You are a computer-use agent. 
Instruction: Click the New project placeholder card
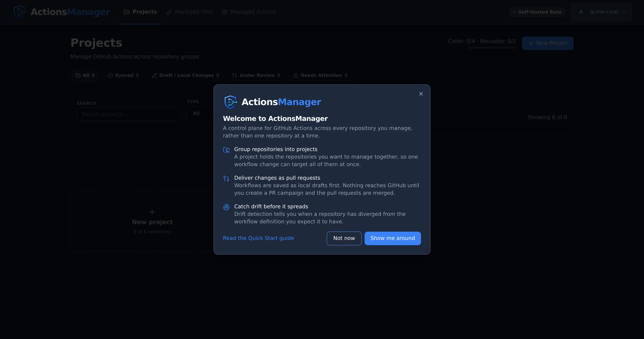click(142, 221)
